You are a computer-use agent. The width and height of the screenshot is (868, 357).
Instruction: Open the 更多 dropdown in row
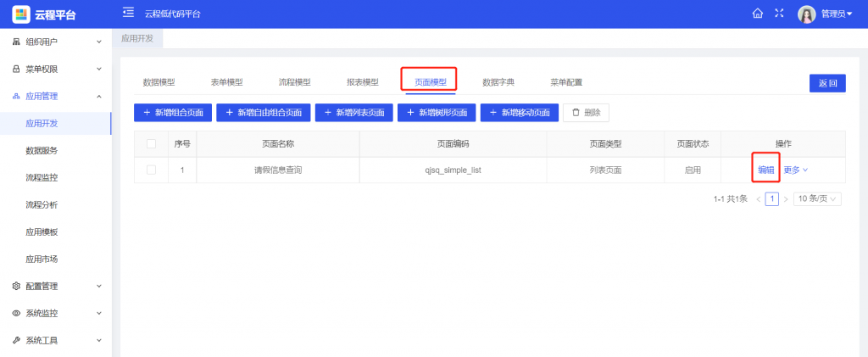795,170
